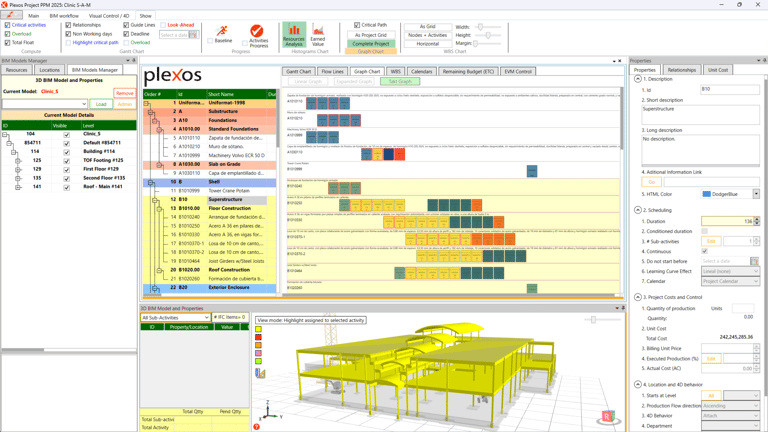Click the Baseline runner icon
This screenshot has width=768, height=432.
222,31
